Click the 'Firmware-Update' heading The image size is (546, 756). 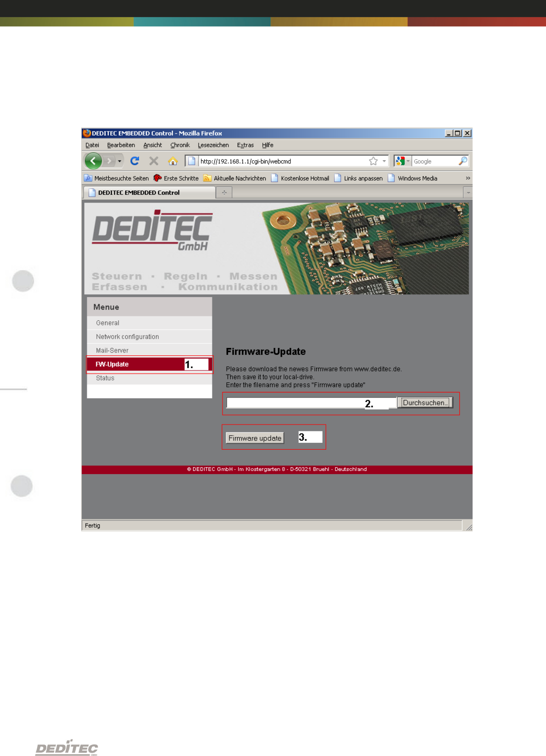click(x=266, y=352)
